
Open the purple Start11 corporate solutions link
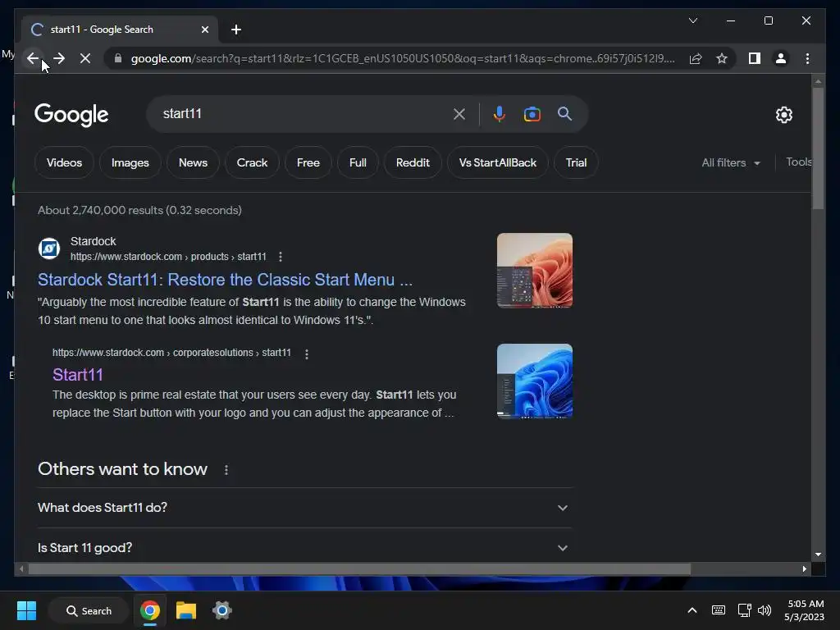(x=78, y=374)
